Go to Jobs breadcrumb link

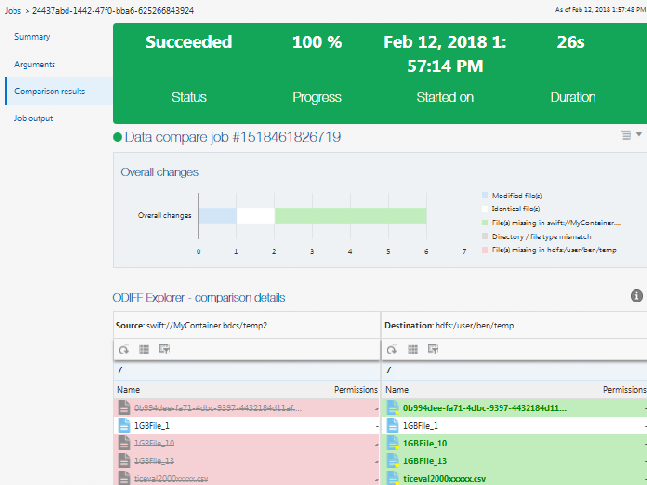pyautogui.click(x=13, y=11)
